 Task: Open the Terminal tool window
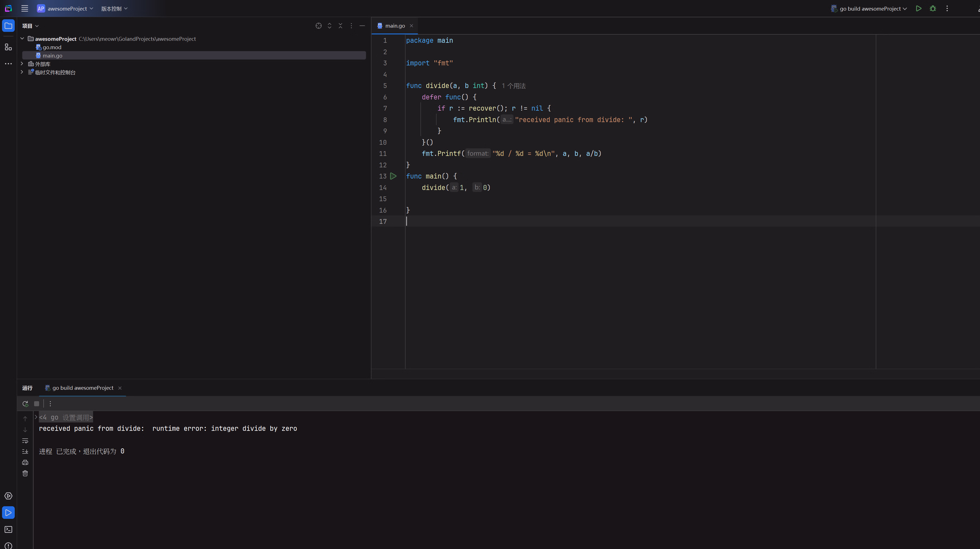click(8, 529)
